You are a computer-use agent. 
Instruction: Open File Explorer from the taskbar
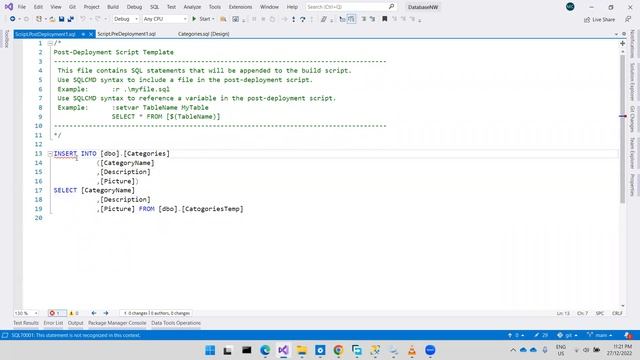pos(302,350)
